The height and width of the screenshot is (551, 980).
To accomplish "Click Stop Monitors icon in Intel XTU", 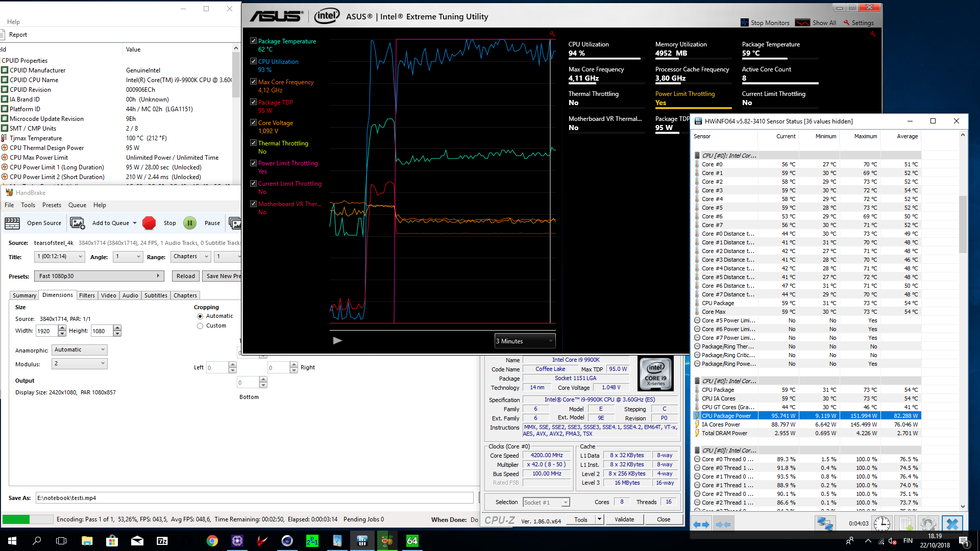I will 745,22.
